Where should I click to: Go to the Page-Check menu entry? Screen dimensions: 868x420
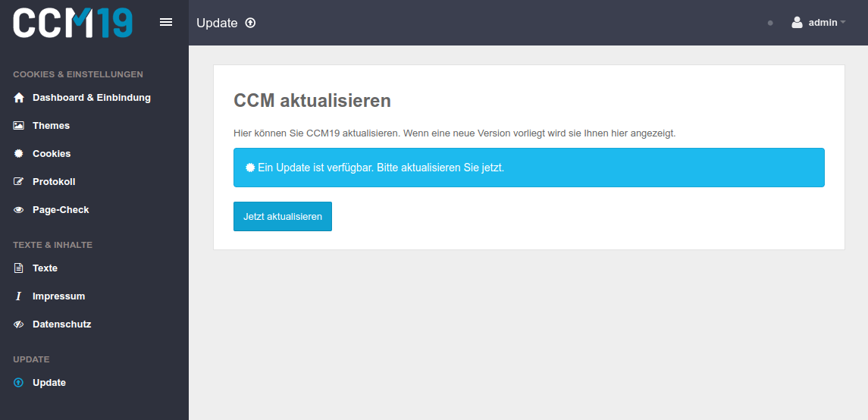pos(61,210)
